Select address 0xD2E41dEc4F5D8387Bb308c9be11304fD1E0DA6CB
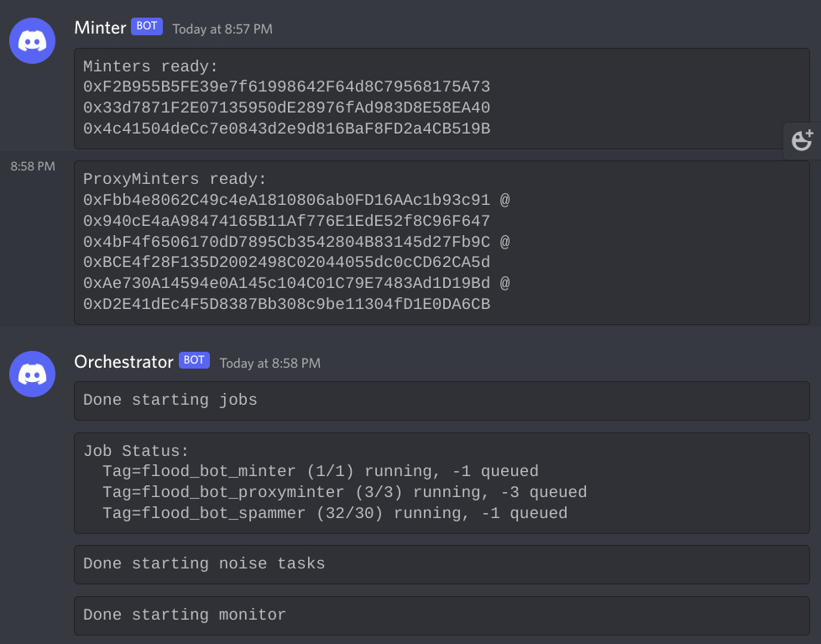Screen dimensions: 821x644 point(286,304)
